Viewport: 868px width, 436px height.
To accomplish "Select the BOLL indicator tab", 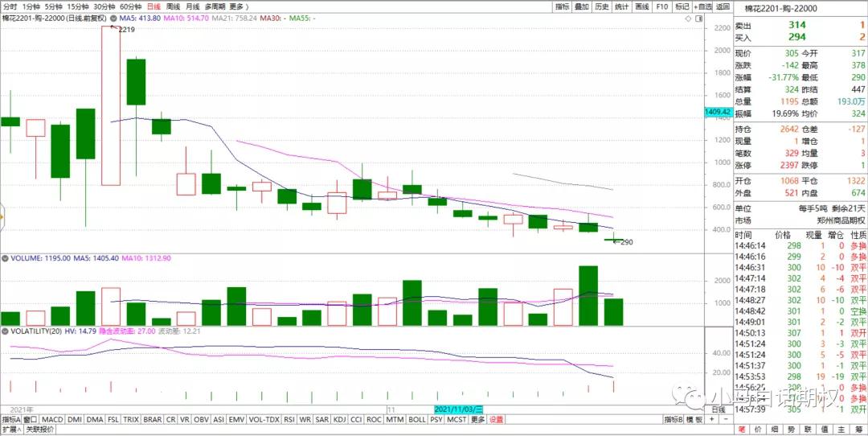I will (416, 419).
